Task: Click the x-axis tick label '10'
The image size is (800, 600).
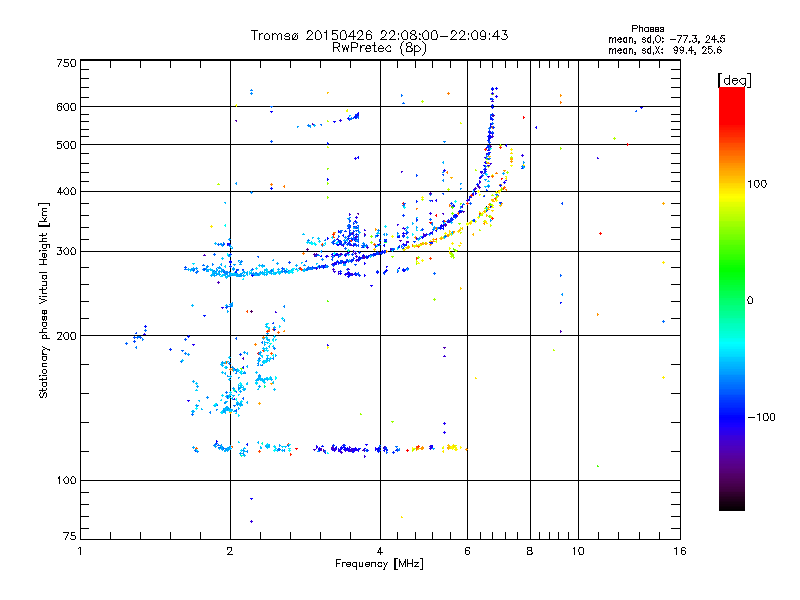Action: [578, 551]
